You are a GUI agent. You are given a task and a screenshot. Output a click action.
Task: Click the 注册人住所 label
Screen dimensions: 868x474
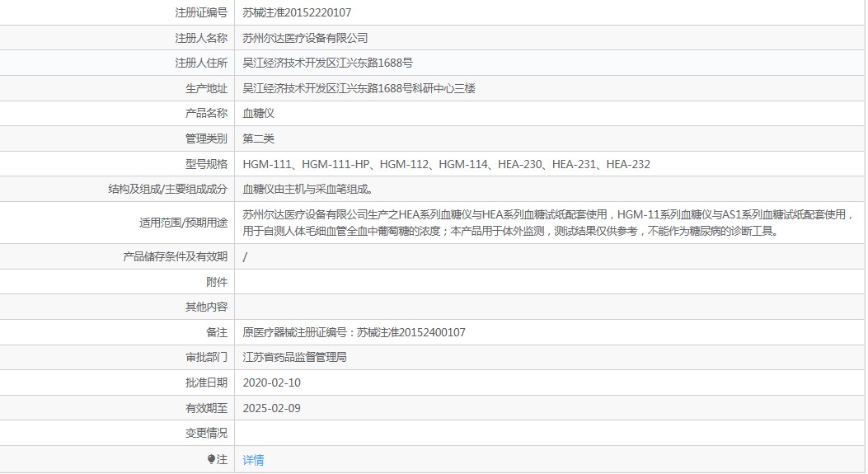[201, 63]
